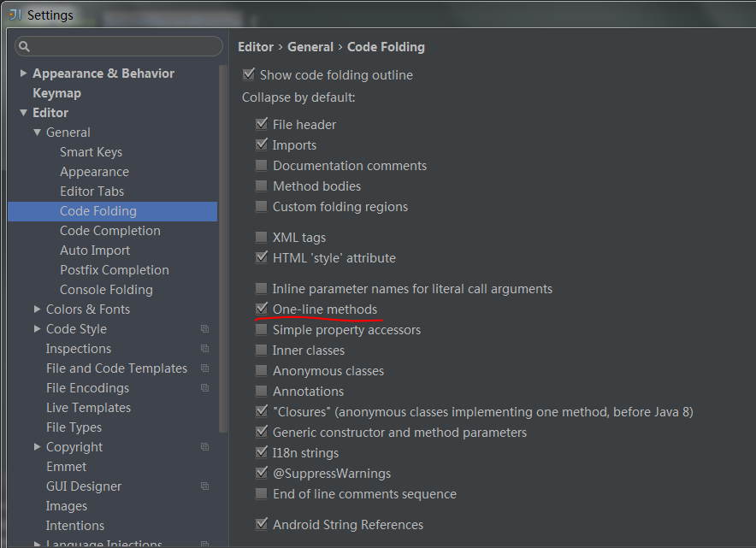Click the project-level icon beside Inspections
The image size is (756, 548).
tap(205, 349)
